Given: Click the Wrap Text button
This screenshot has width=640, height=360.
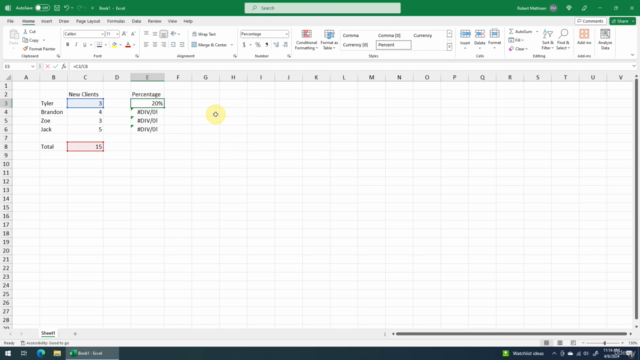Looking at the screenshot, I should [204, 34].
